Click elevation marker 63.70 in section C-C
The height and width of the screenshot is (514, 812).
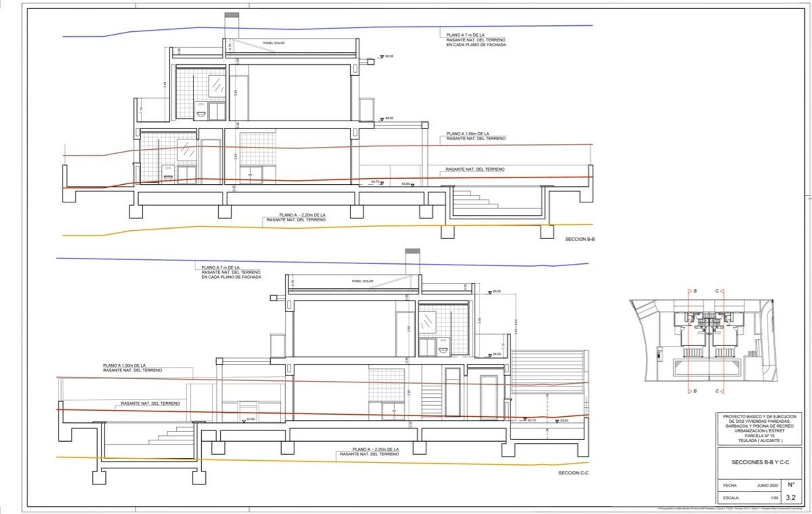(x=529, y=420)
